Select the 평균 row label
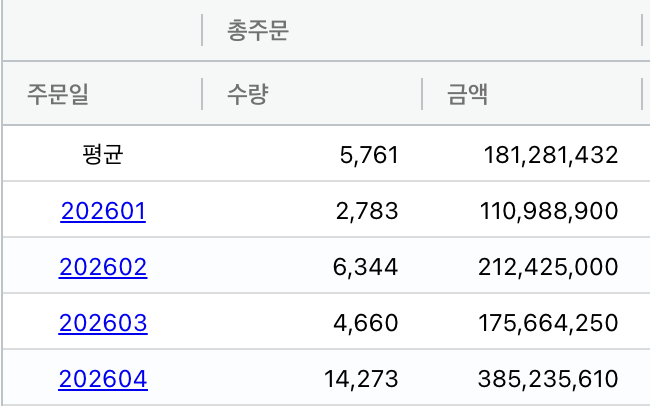650x406 pixels. [x=103, y=154]
